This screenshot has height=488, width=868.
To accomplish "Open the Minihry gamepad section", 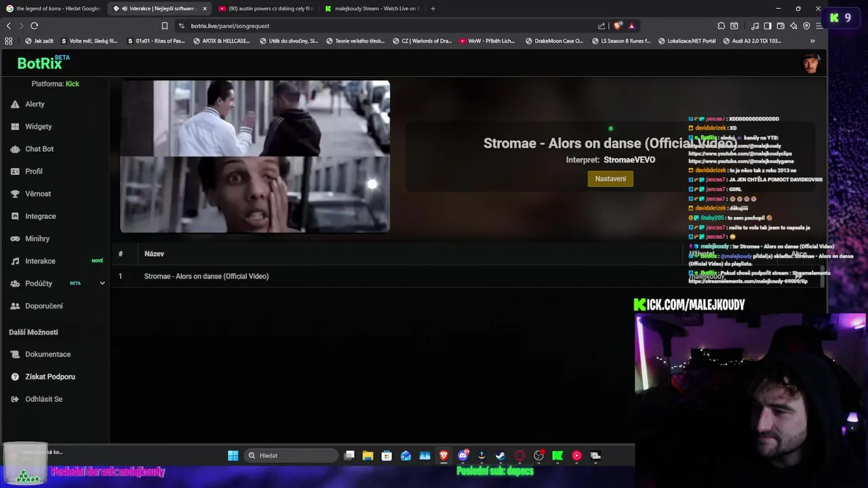I will click(37, 239).
